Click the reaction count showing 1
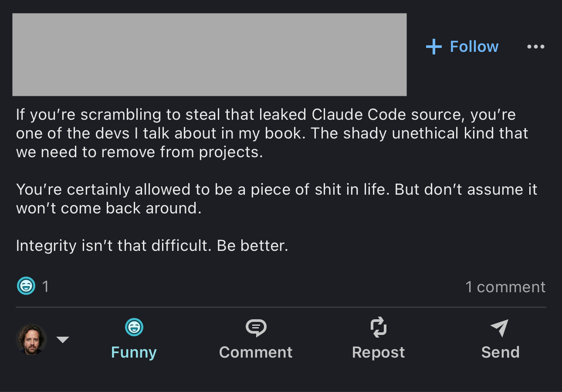Viewport: 562px width, 392px height. pos(45,286)
